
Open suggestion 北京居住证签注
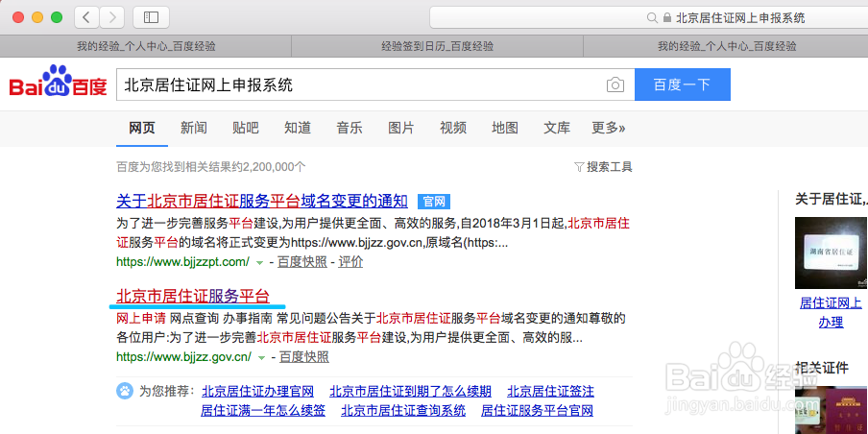click(x=551, y=392)
